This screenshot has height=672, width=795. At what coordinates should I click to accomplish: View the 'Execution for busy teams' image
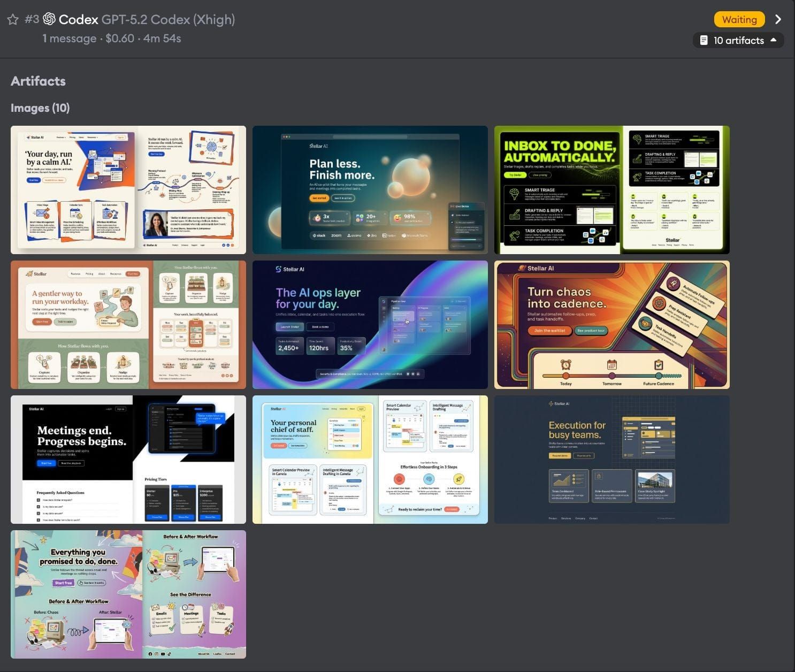611,459
